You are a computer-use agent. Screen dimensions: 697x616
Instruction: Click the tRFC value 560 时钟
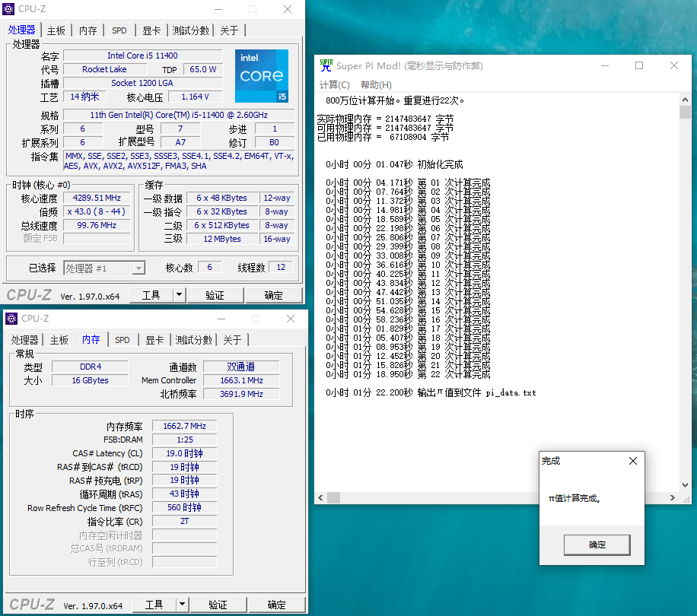184,507
